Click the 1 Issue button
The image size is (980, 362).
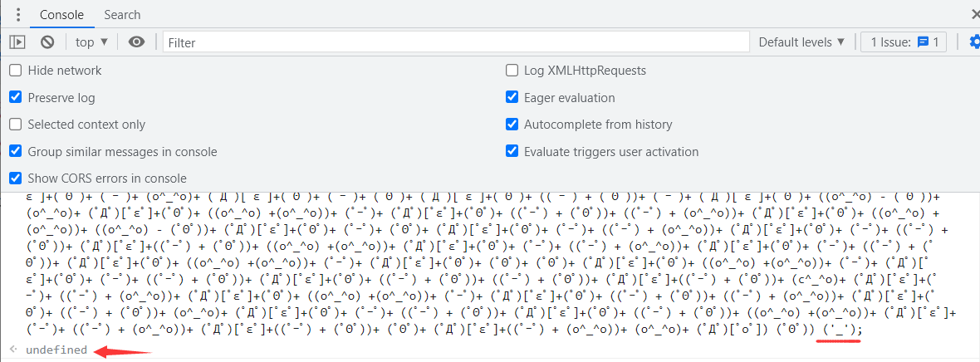[903, 42]
